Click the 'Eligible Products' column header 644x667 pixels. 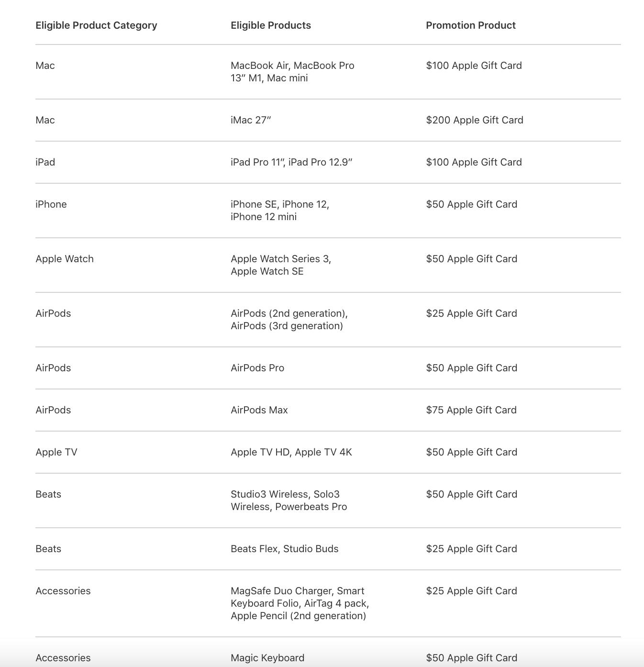pos(270,25)
